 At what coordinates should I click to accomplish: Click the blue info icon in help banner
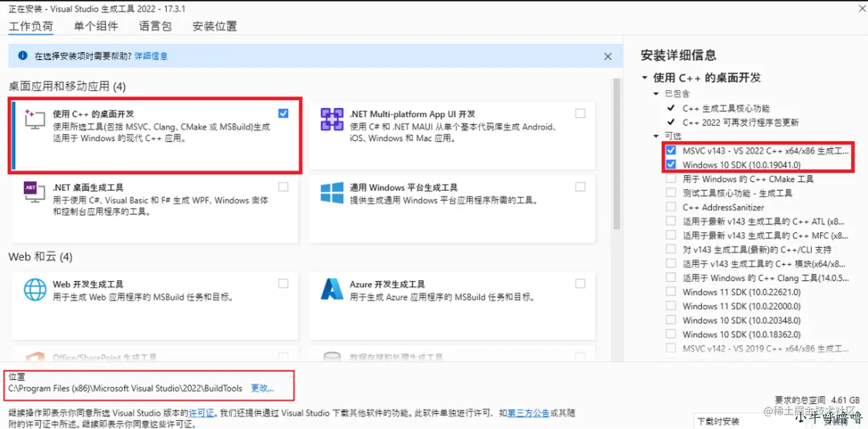pos(22,56)
